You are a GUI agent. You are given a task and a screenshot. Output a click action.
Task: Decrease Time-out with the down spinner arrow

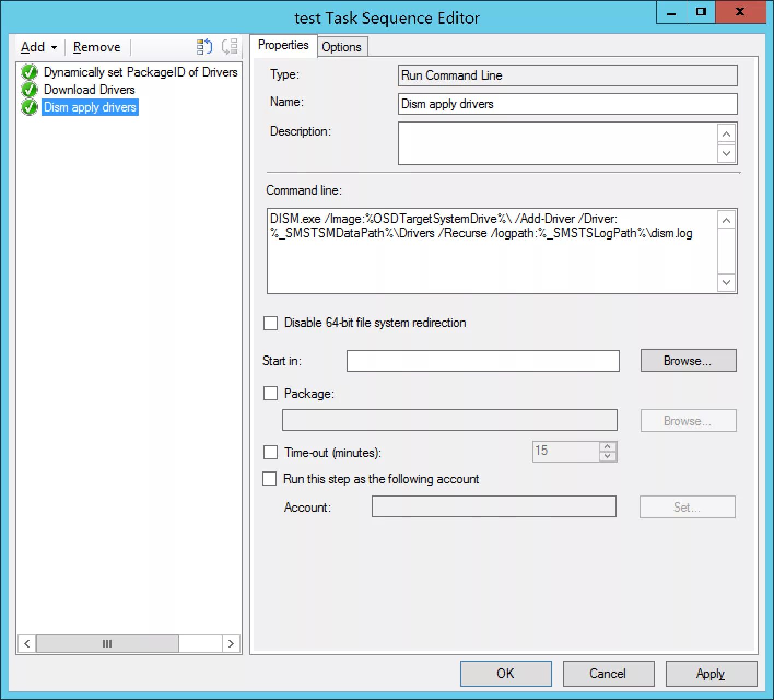(608, 457)
